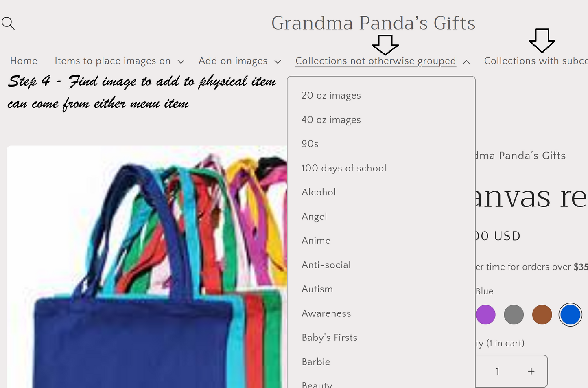This screenshot has height=388, width=588.
Task: Open the 20 oz images collection
Action: pos(331,95)
